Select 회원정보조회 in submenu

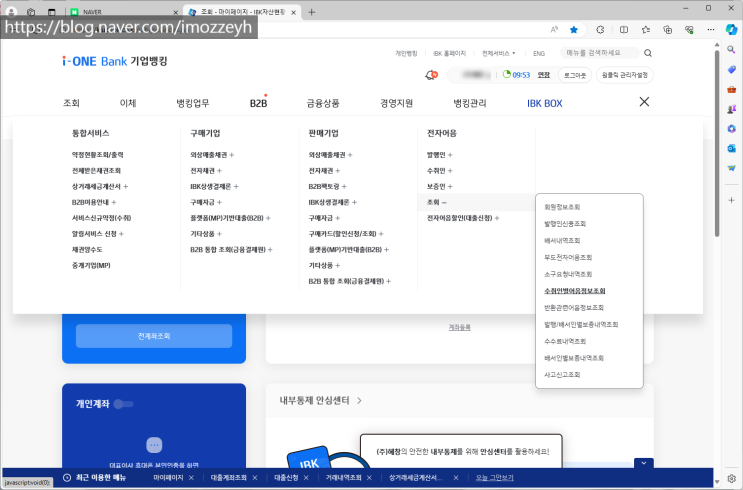point(562,207)
